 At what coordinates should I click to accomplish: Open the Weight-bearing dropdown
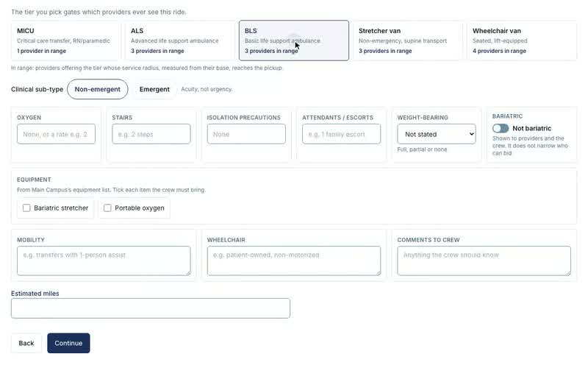[437, 134]
